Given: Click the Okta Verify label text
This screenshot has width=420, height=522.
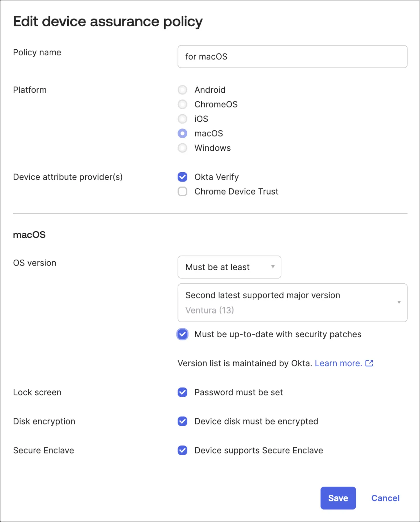Looking at the screenshot, I should [216, 177].
